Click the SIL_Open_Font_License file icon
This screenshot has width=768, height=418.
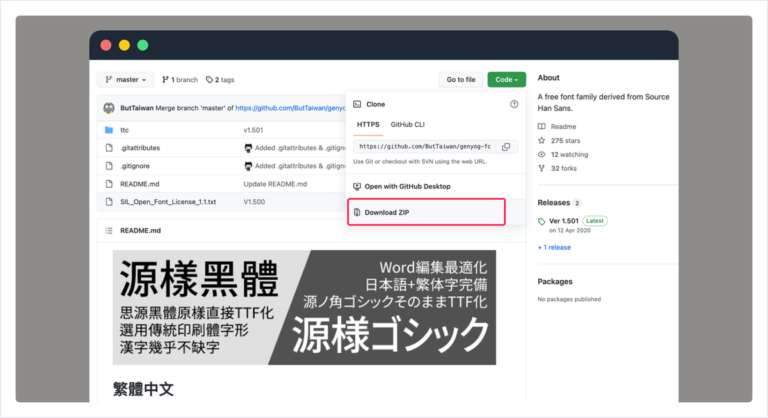[109, 201]
